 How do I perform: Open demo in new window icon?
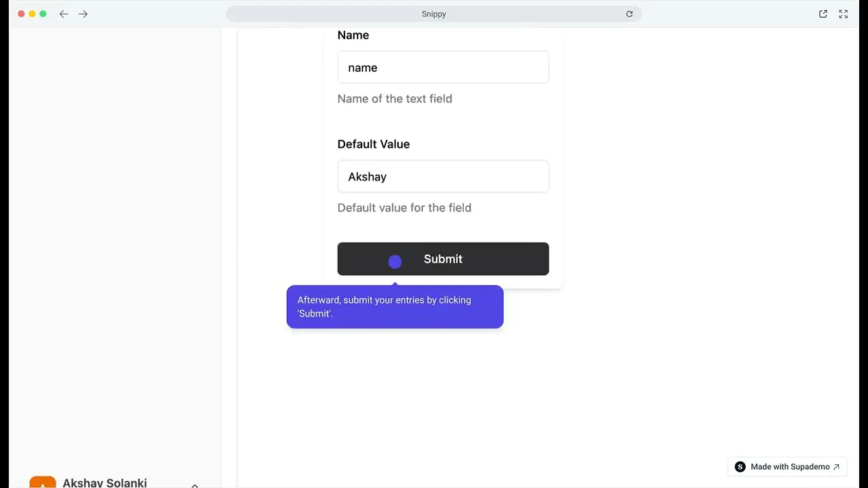pyautogui.click(x=823, y=14)
